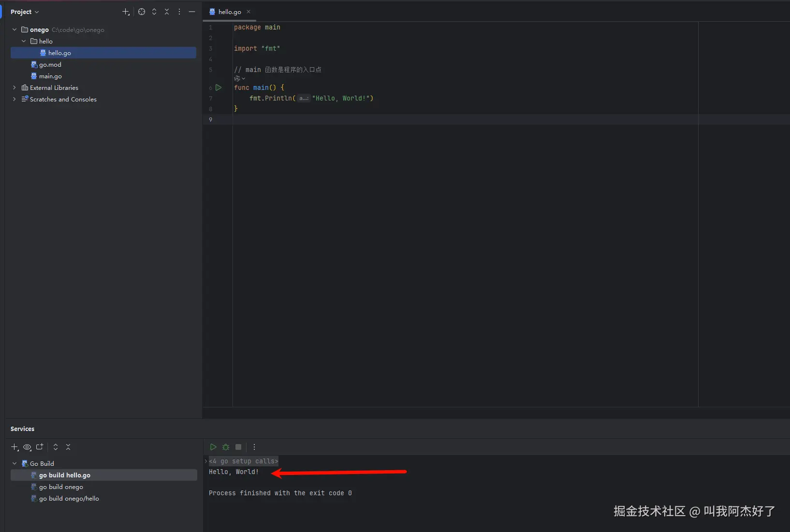Screen dimensions: 790x532
Task: Open Project panel options three-dot menu
Action: click(x=179, y=12)
